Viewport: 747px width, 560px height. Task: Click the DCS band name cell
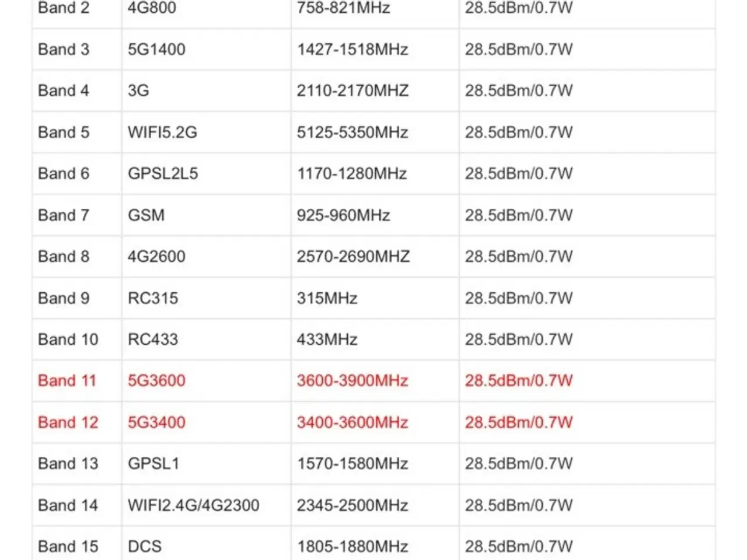[x=145, y=547]
